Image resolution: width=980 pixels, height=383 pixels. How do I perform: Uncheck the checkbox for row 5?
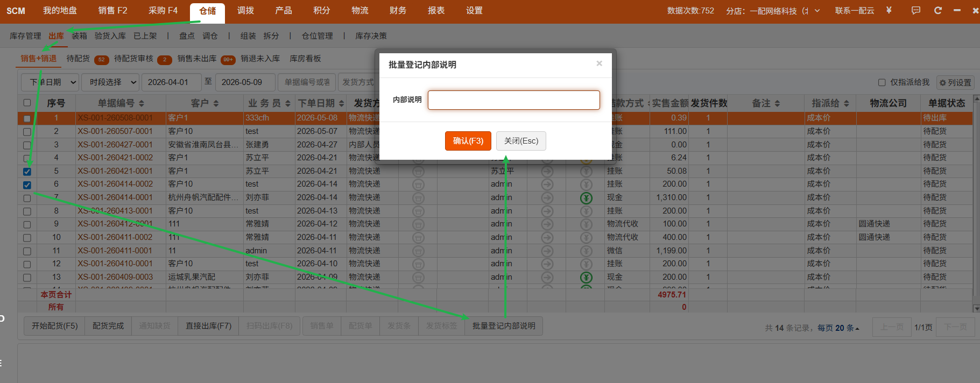[27, 172]
